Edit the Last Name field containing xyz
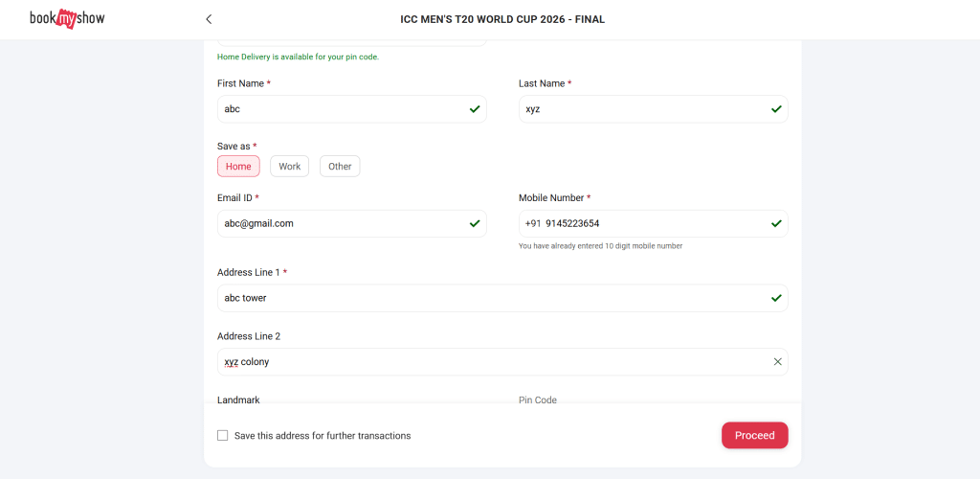The height and width of the screenshot is (479, 980). [653, 109]
